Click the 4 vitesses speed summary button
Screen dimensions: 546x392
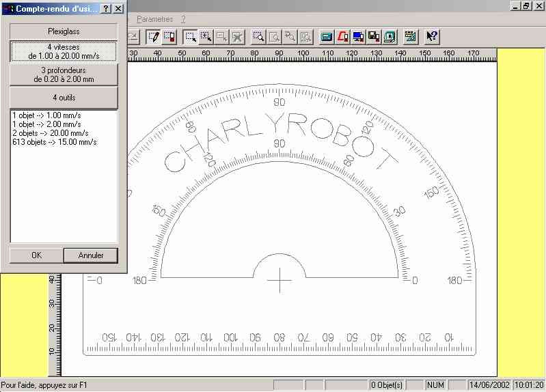[x=64, y=51]
